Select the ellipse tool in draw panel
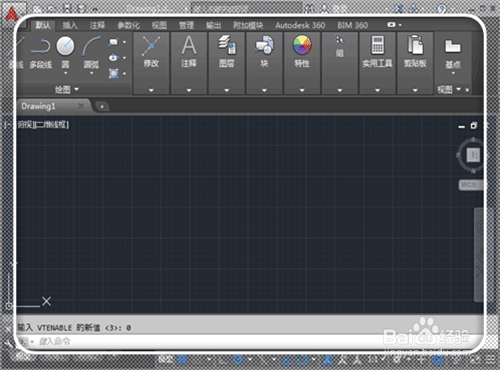Viewport: 500px width, 370px height. [113, 57]
